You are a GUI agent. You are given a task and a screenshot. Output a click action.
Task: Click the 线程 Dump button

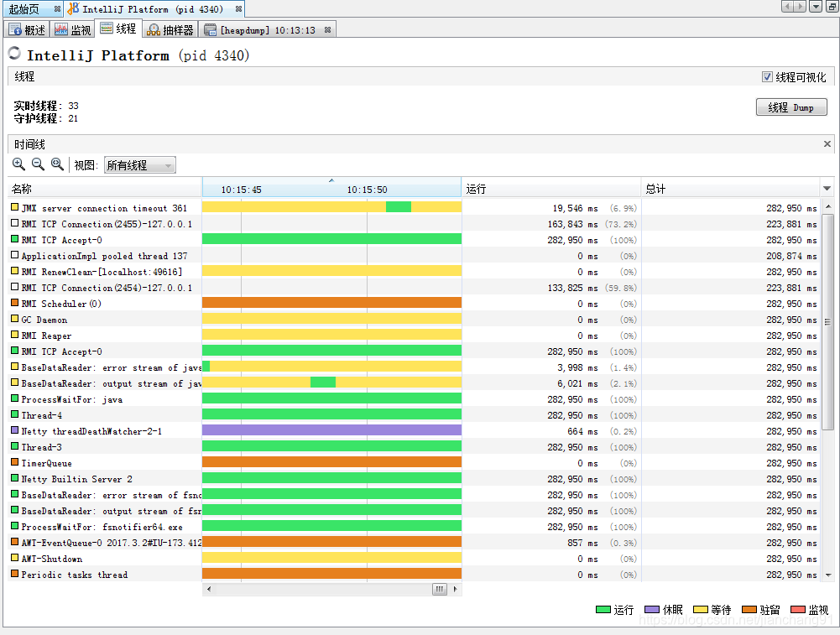(x=791, y=107)
